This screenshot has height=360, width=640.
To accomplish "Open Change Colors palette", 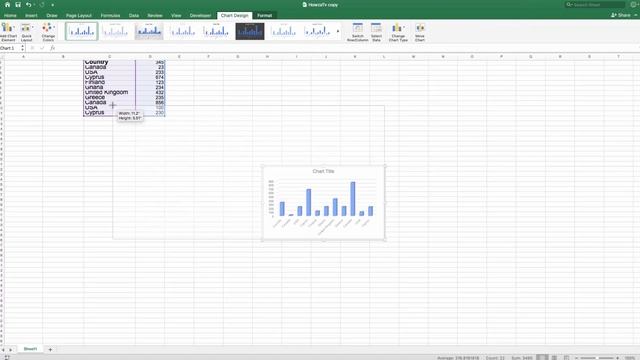I will point(48,32).
